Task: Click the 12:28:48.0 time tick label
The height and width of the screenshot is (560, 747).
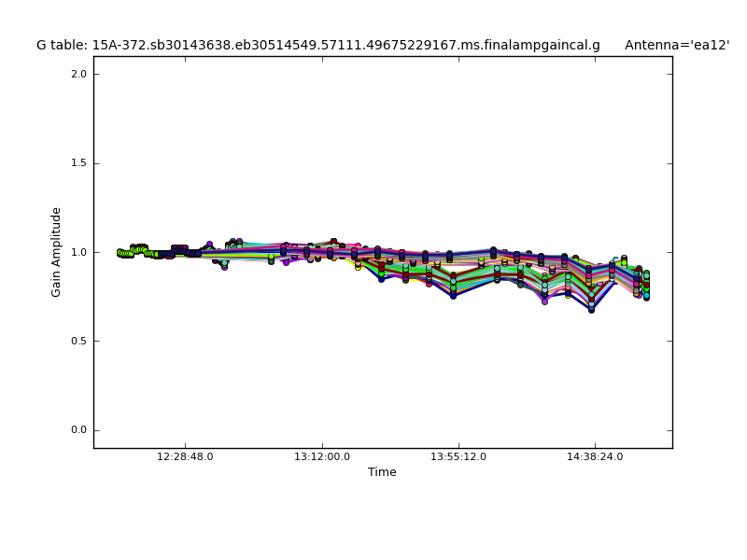Action: [185, 456]
